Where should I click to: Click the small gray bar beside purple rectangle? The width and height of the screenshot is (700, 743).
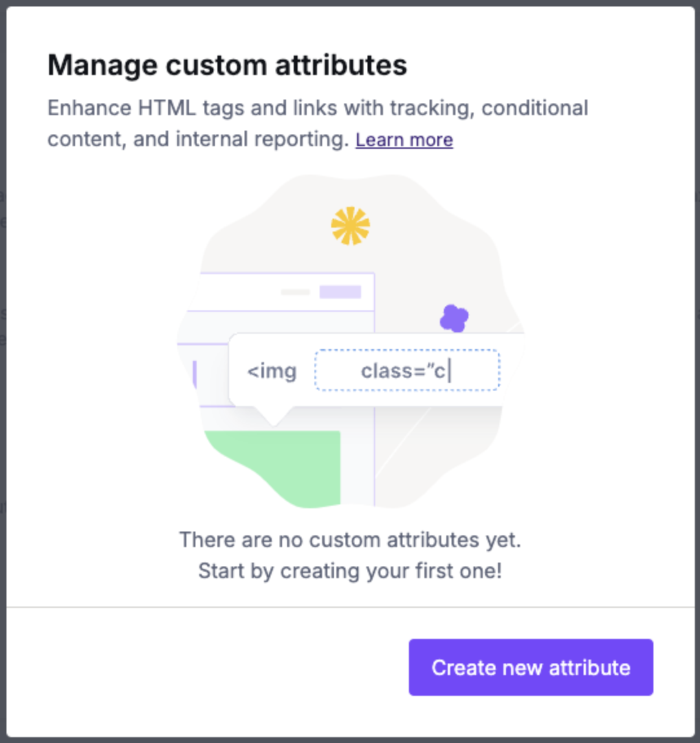coord(295,292)
